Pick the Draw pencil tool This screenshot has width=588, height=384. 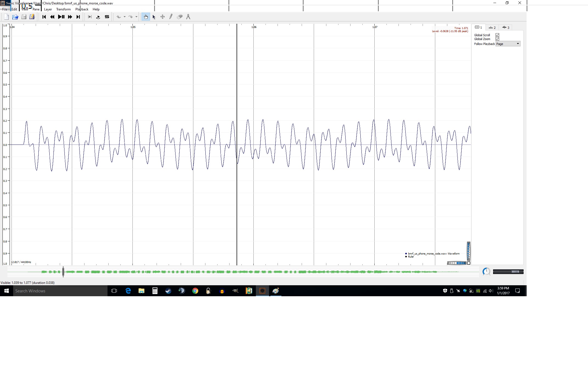pos(171,17)
